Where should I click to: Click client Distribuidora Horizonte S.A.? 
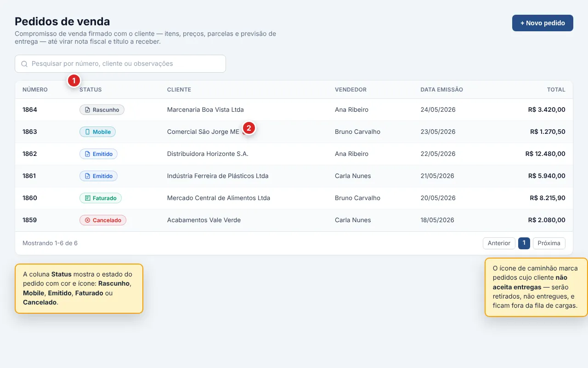click(208, 154)
